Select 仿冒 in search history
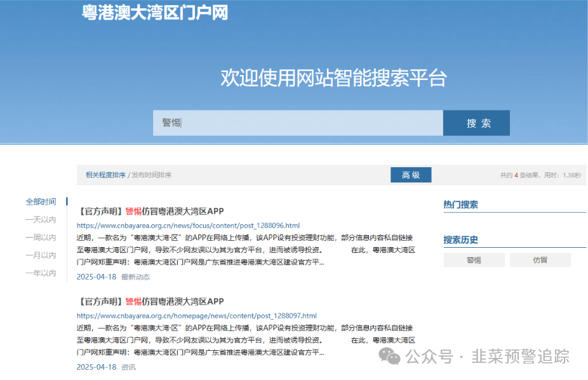Image resolution: width=588 pixels, height=380 pixels. (x=540, y=260)
